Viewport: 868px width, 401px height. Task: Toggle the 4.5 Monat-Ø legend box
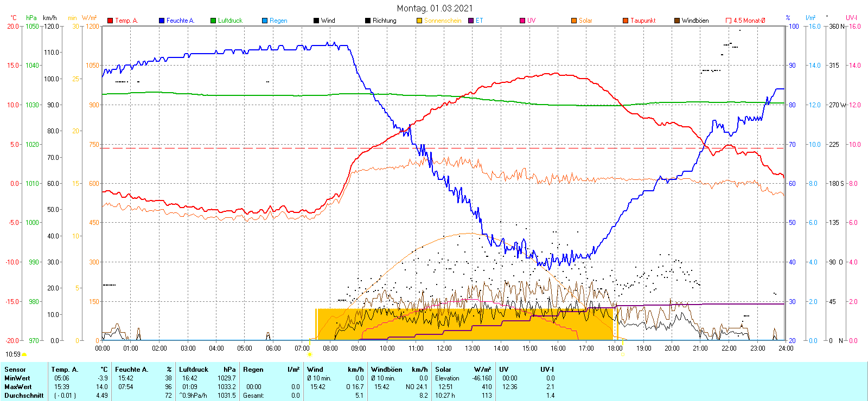(729, 21)
